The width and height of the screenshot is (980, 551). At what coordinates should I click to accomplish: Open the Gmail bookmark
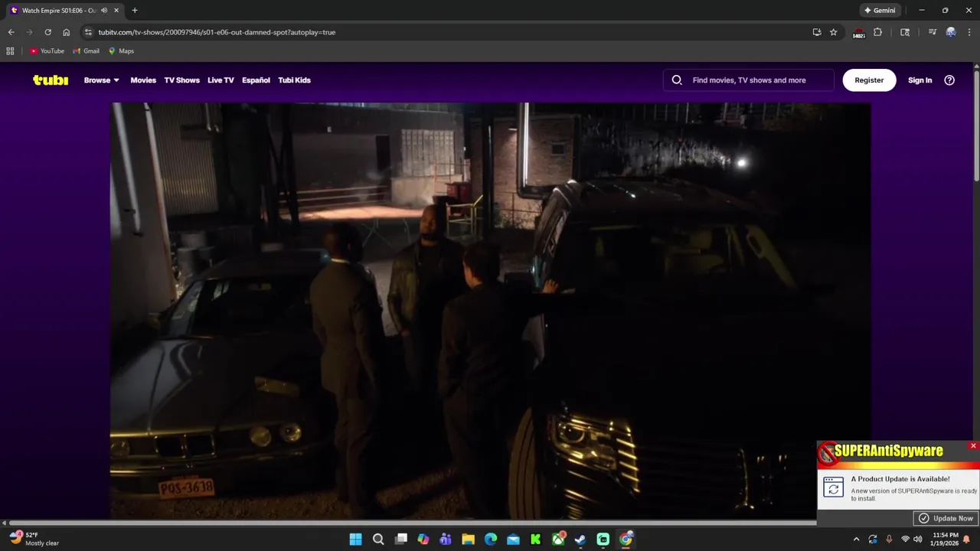[86, 51]
